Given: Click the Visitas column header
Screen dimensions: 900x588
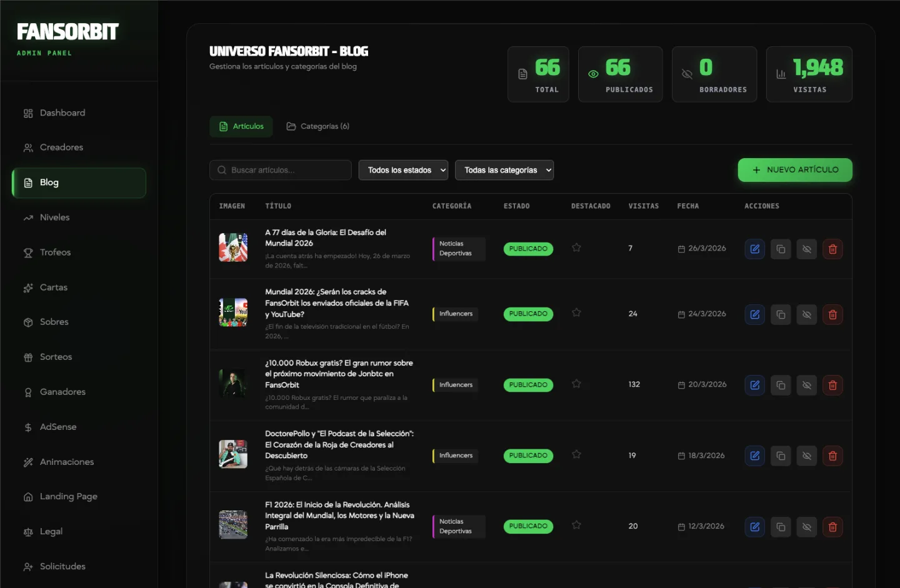Looking at the screenshot, I should click(x=643, y=206).
